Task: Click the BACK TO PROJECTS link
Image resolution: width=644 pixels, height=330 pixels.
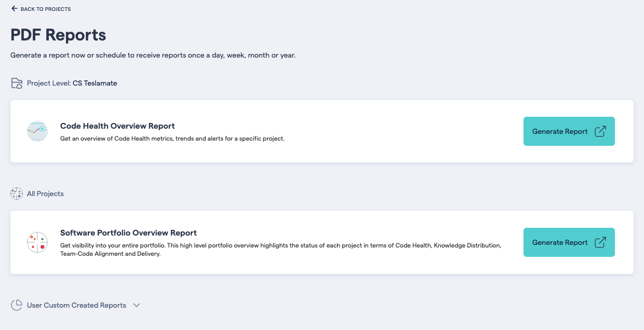Action: click(46, 9)
